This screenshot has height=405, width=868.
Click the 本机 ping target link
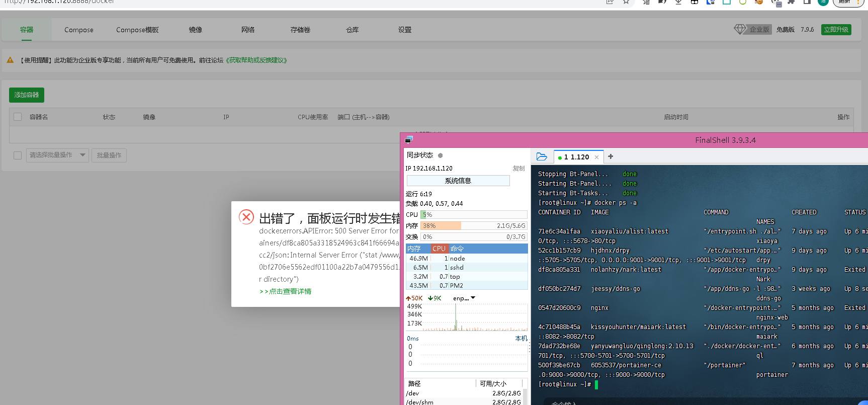tap(521, 339)
